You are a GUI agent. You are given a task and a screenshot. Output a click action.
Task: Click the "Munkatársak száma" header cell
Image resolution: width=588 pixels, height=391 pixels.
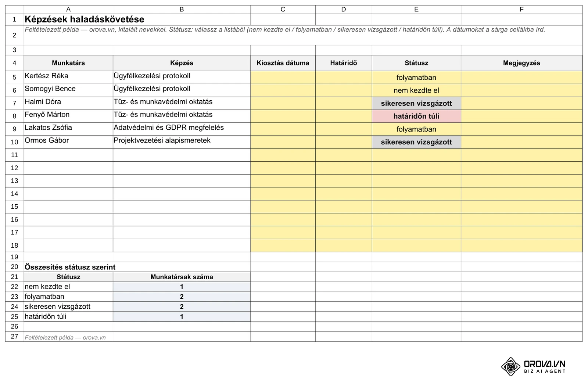[182, 277]
